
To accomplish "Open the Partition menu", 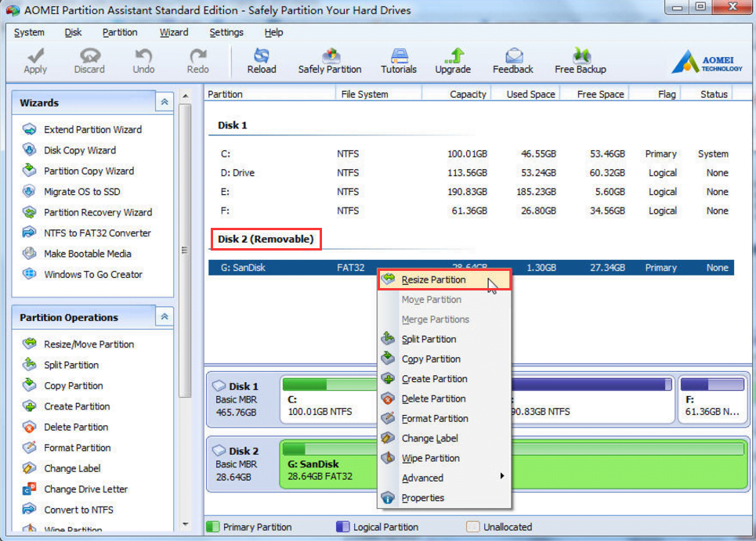I will (120, 32).
